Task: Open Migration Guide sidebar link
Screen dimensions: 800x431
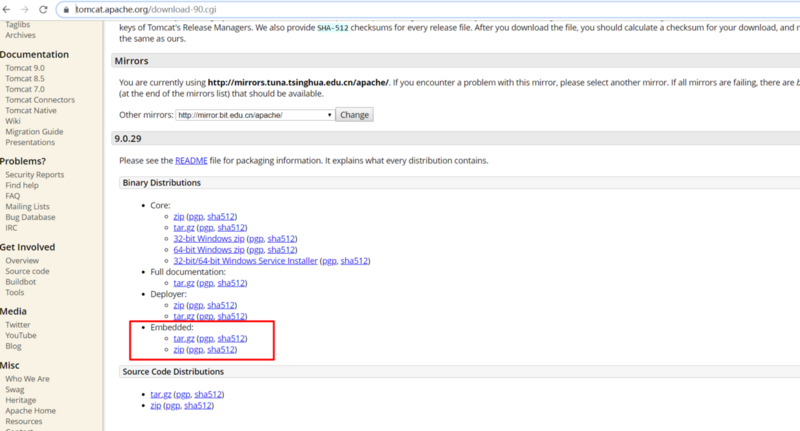Action: pos(34,132)
